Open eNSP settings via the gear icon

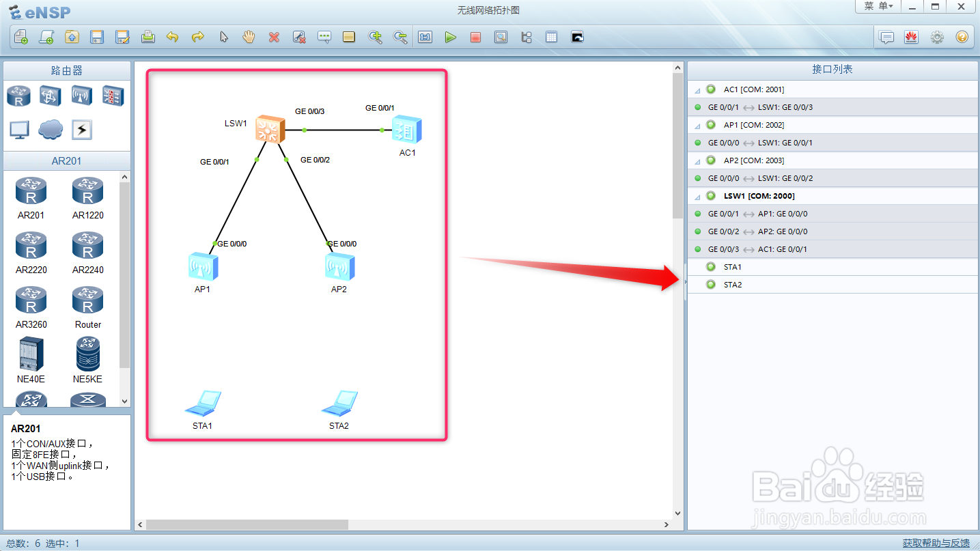(936, 37)
